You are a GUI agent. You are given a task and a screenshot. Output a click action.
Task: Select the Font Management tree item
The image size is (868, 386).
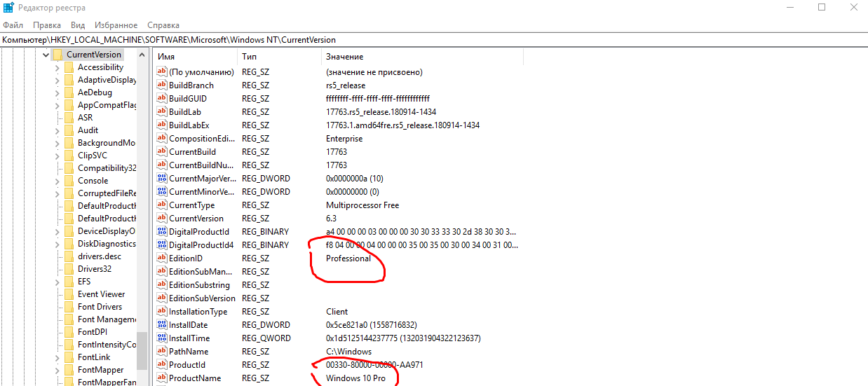click(x=107, y=319)
